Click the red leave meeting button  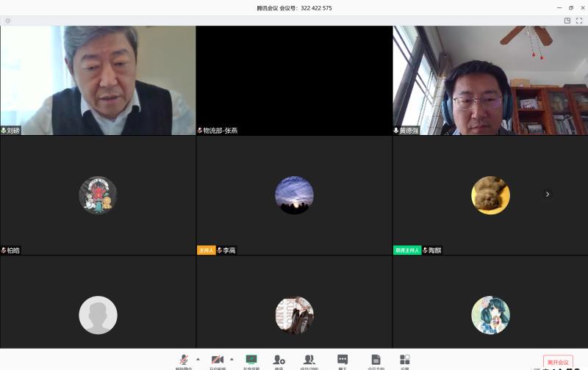coord(558,362)
